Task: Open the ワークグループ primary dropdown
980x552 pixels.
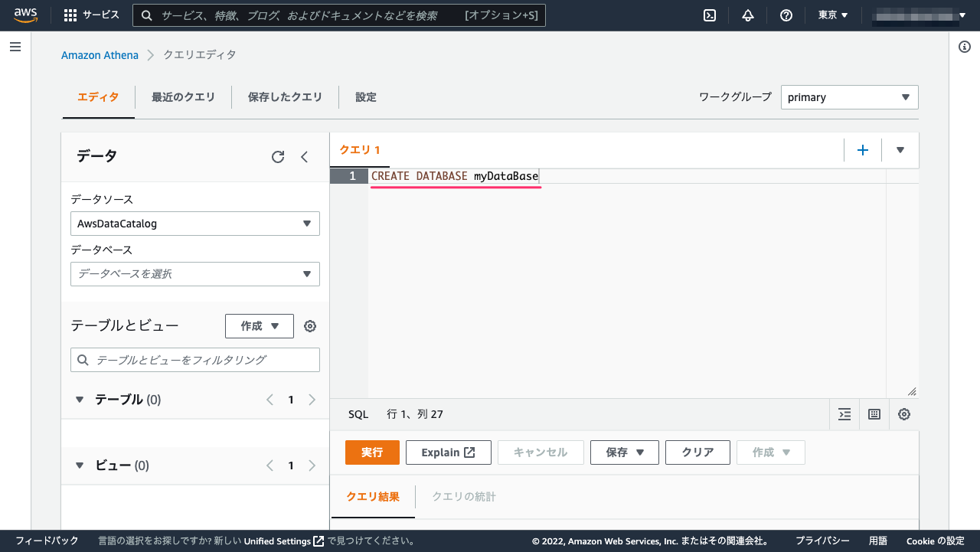Action: tap(849, 97)
